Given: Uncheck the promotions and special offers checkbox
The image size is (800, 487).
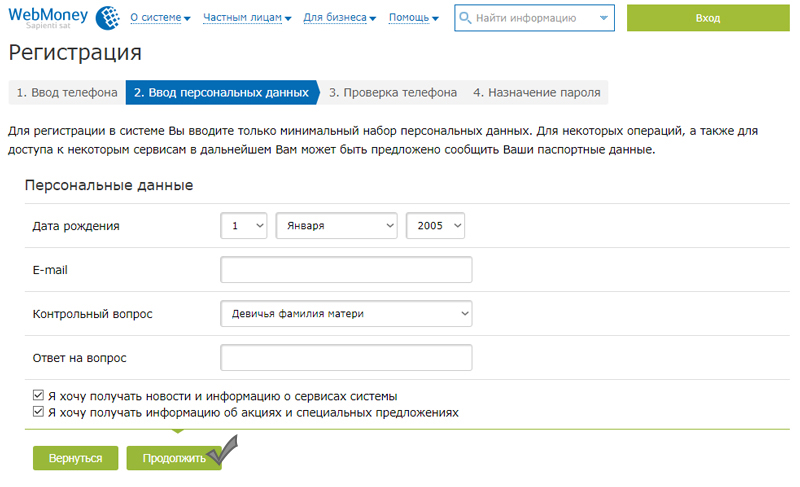Looking at the screenshot, I should (x=38, y=412).
